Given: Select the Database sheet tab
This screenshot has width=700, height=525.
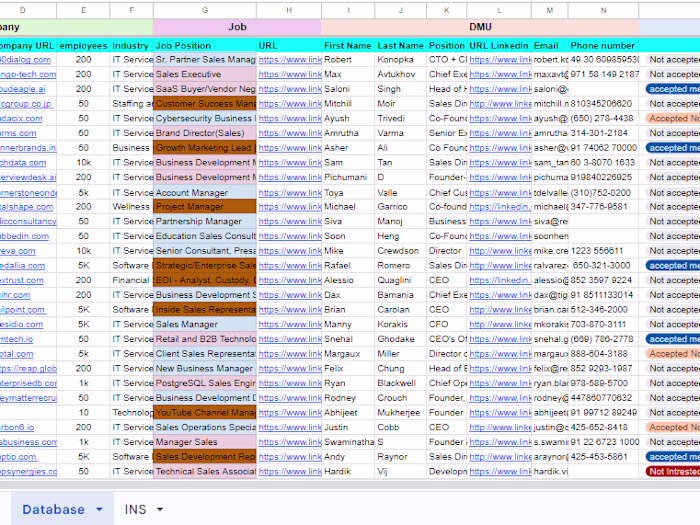Looking at the screenshot, I should point(53,509).
